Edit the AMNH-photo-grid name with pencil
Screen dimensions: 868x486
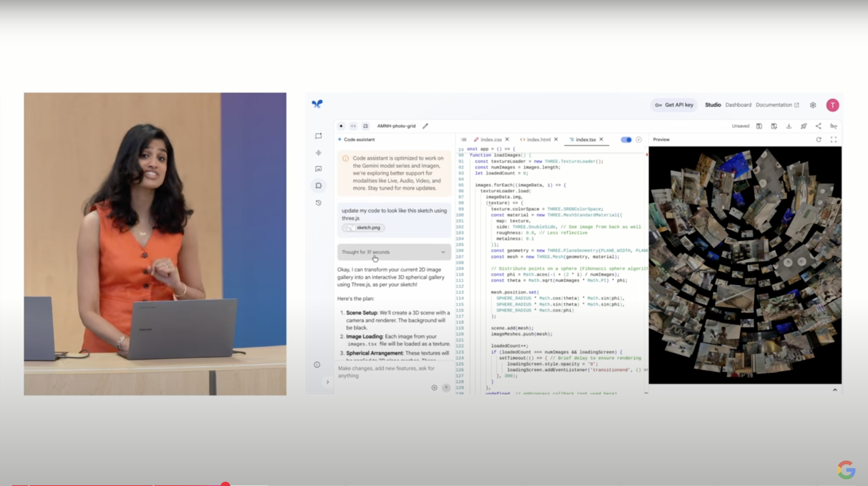pos(425,126)
